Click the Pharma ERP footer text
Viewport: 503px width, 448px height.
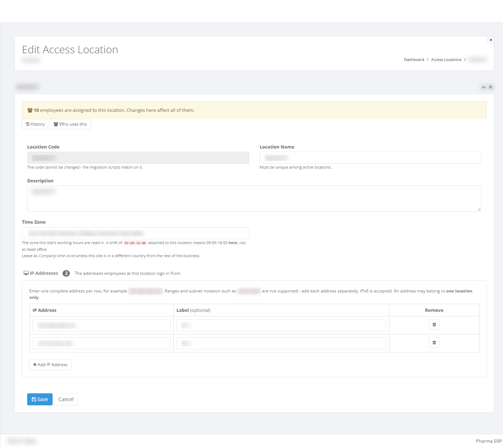coord(489,441)
